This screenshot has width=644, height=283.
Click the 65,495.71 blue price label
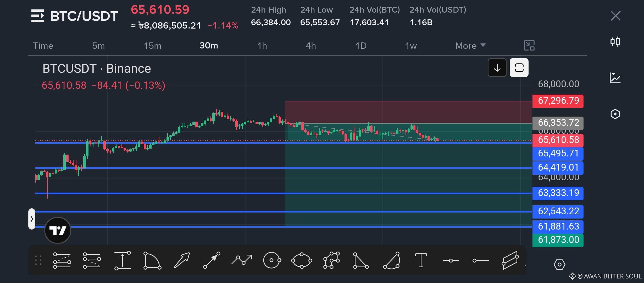pos(558,154)
